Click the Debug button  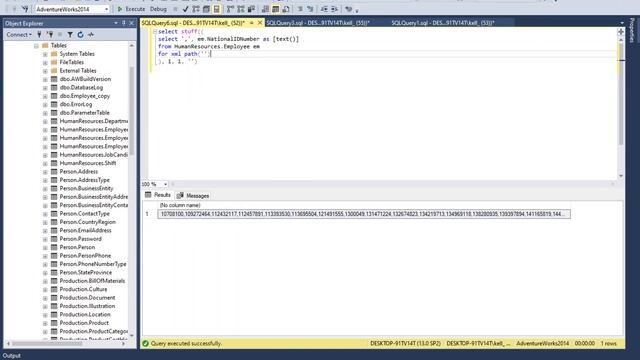(158, 9)
